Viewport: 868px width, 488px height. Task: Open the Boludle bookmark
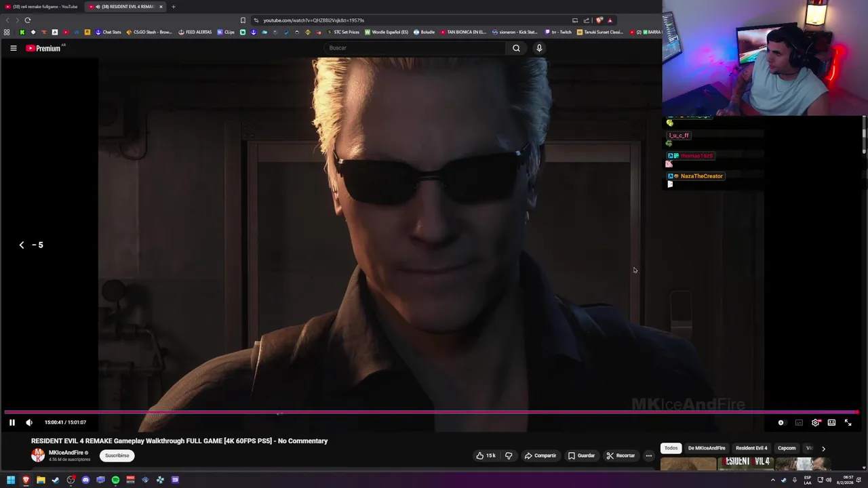point(424,32)
